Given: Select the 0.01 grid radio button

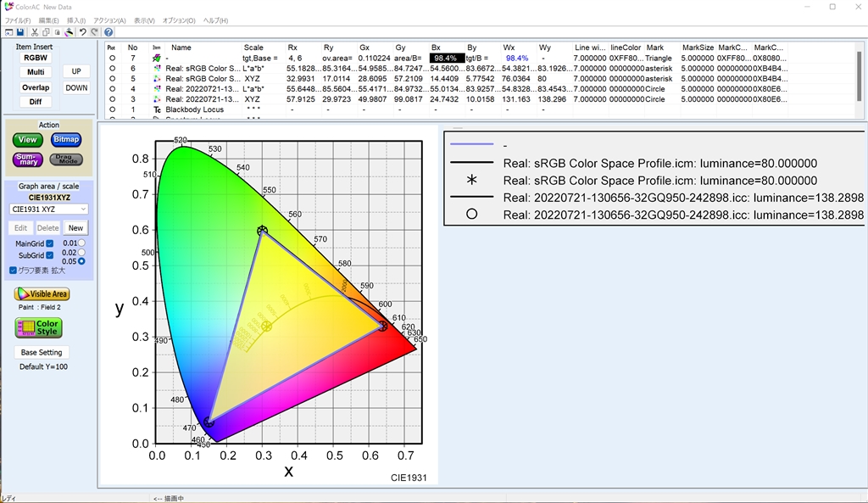Looking at the screenshot, I should pyautogui.click(x=81, y=243).
